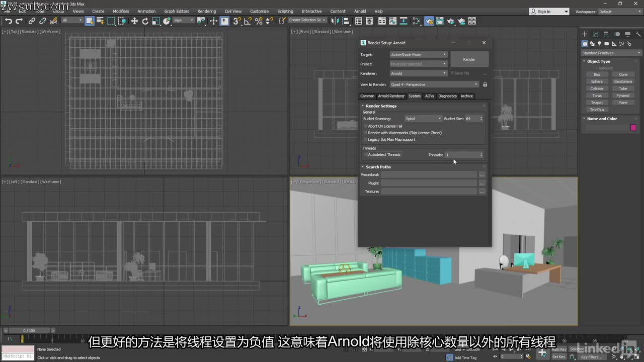Select the Shapes create category
This screenshot has width=644, height=362.
click(592, 44)
